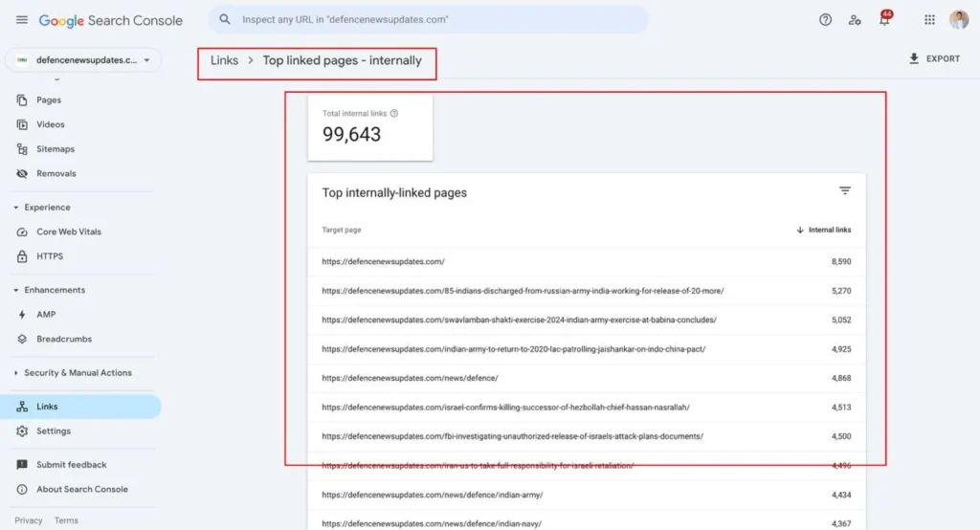Open the Videos report
This screenshot has width=980, height=530.
[51, 124]
